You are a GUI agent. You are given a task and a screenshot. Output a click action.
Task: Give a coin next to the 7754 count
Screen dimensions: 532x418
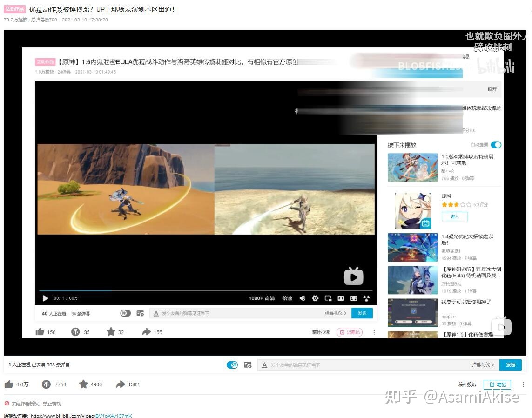click(46, 384)
